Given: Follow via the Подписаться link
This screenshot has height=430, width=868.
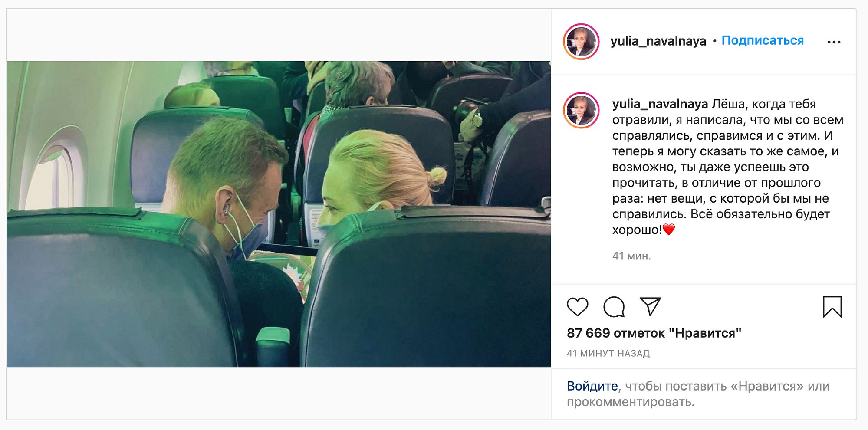Looking at the screenshot, I should [763, 40].
